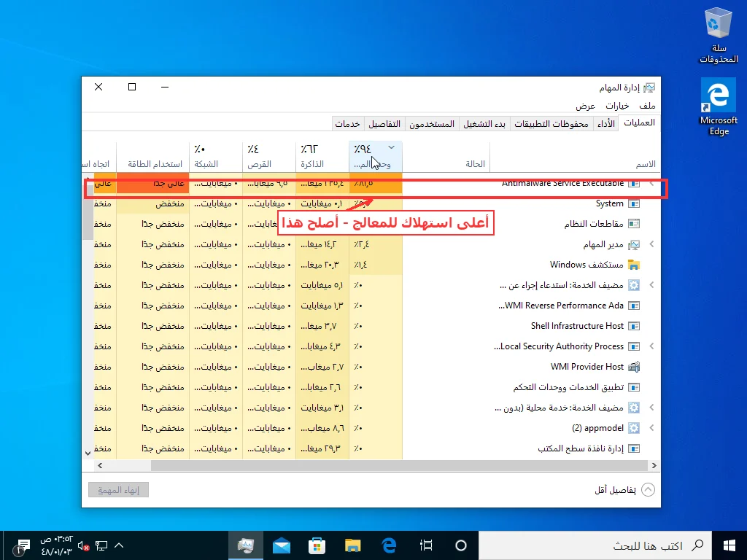Image resolution: width=747 pixels, height=560 pixels.
Task: Click the System process icon
Action: pos(634,204)
